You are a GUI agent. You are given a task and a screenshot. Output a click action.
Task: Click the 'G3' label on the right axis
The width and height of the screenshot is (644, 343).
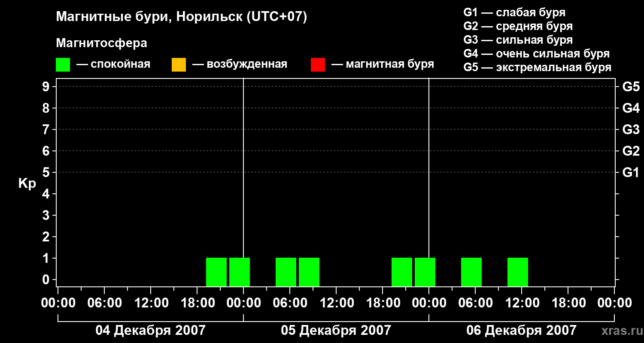click(x=631, y=129)
